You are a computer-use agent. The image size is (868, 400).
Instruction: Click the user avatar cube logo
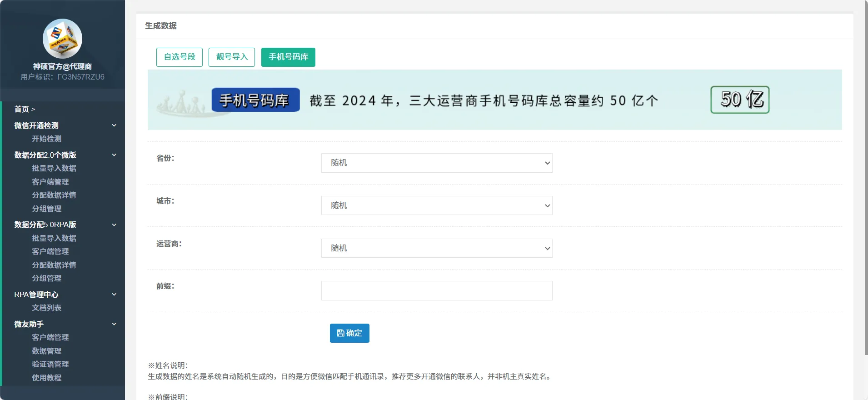coord(62,39)
